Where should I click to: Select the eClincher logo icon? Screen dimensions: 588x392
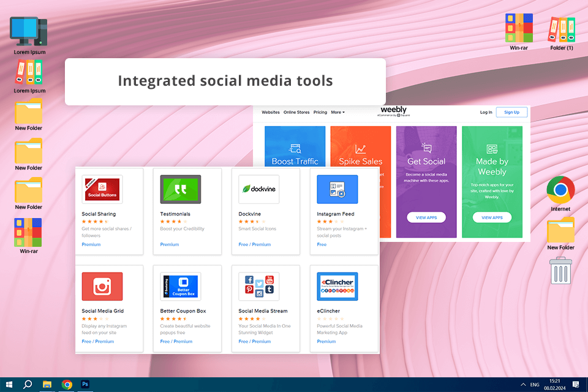(337, 286)
